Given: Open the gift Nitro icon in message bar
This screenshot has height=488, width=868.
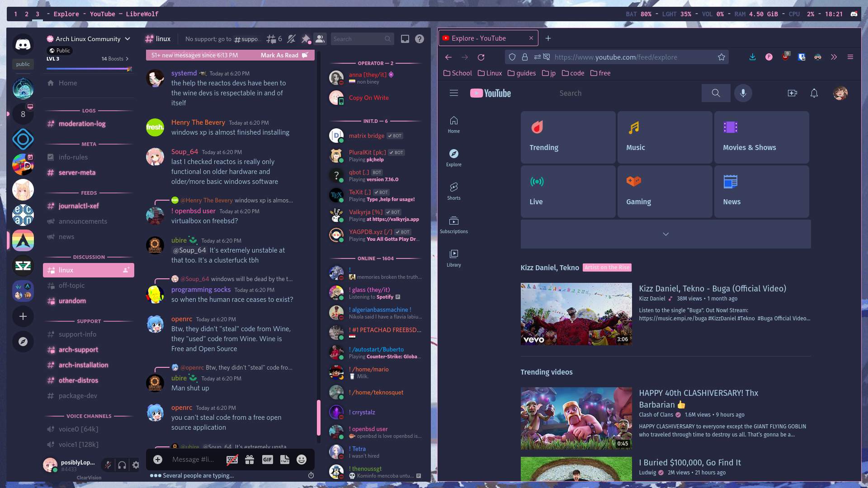Looking at the screenshot, I should pyautogui.click(x=250, y=460).
